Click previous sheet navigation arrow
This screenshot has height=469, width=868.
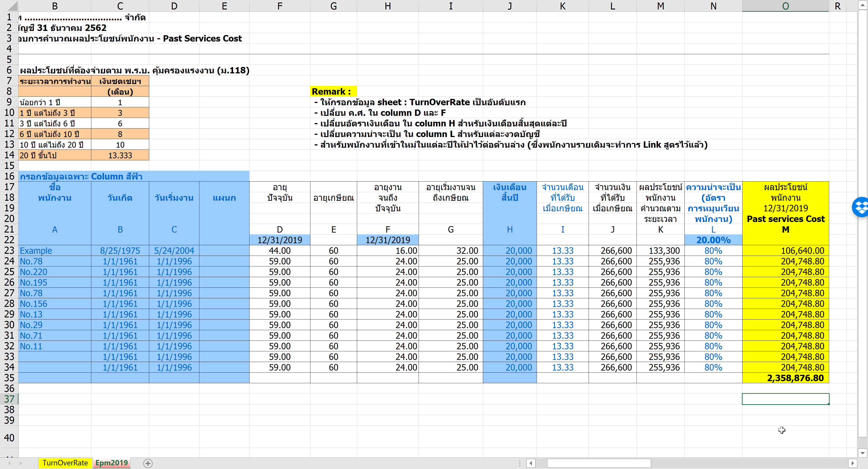(9, 463)
